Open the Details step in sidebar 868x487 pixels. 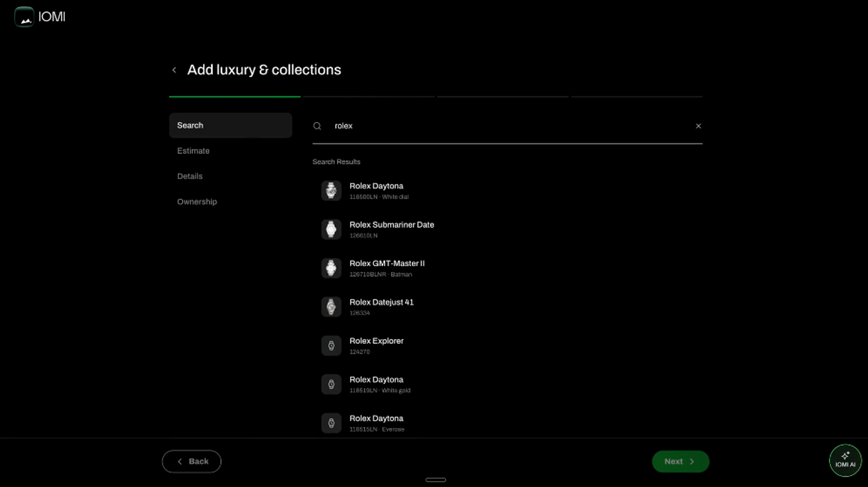point(190,176)
